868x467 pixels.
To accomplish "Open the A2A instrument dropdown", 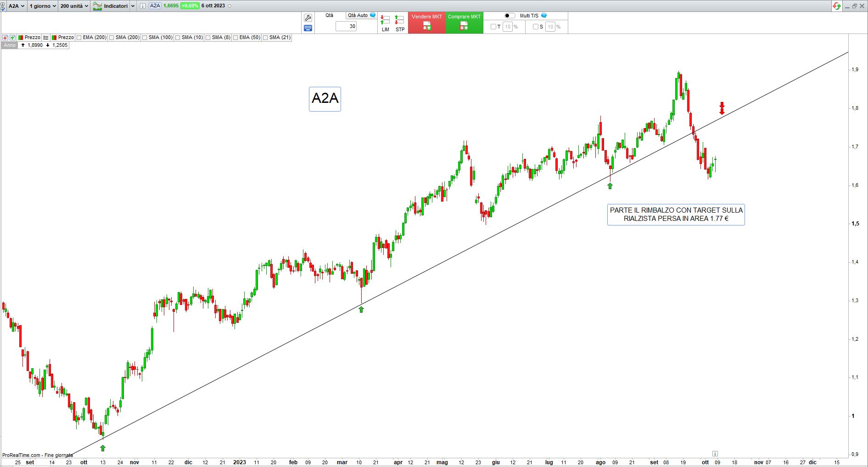I will coord(17,6).
